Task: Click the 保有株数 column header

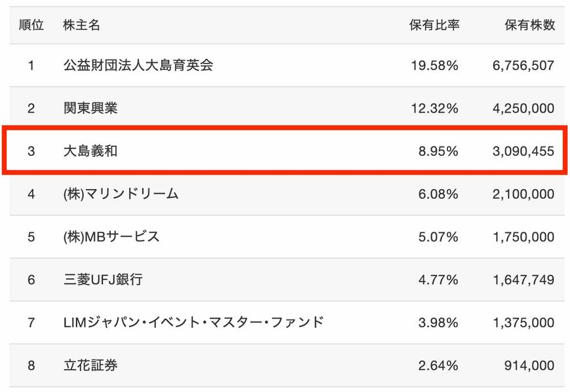Action: tap(529, 26)
